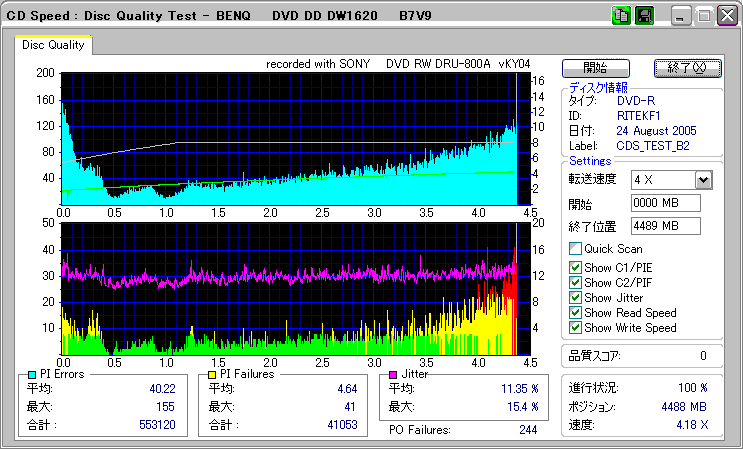The image size is (743, 449).
Task: Minimize the Disc Quality Test window
Action: click(681, 16)
